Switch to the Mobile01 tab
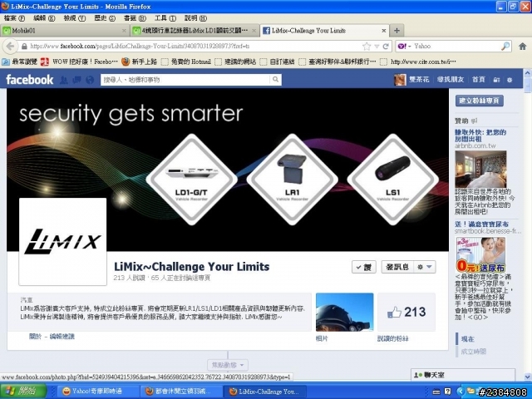This screenshot has height=399, width=532. [x=65, y=31]
